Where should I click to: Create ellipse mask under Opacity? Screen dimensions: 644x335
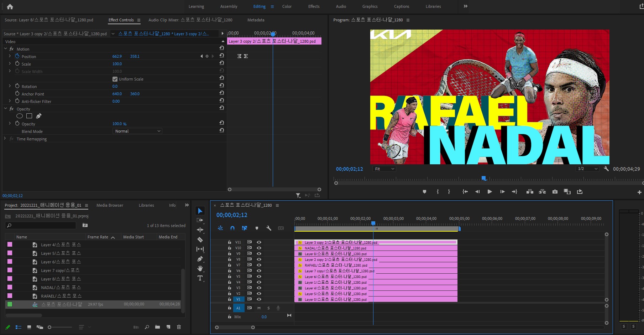click(20, 116)
